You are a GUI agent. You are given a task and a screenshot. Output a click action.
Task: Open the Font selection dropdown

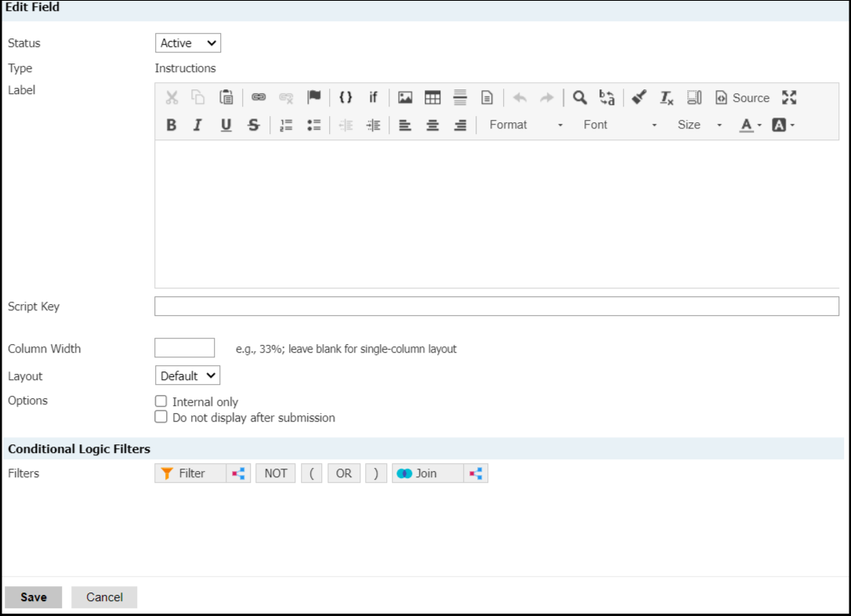(619, 125)
